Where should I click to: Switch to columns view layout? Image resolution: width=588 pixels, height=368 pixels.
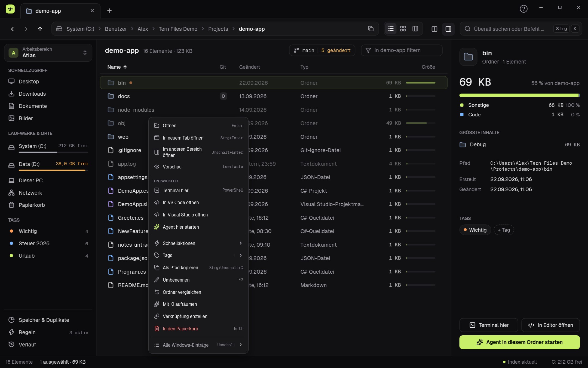pyautogui.click(x=415, y=29)
